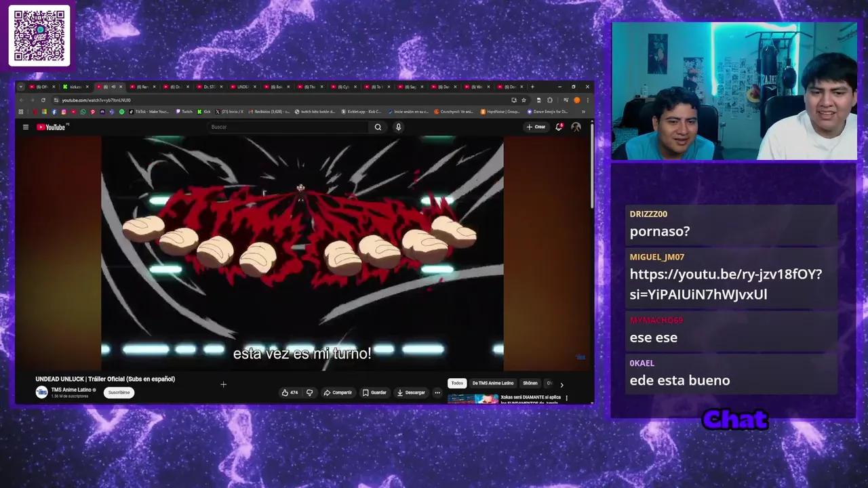Click the Compartir share button
Image resolution: width=868 pixels, height=488 pixels.
338,392
